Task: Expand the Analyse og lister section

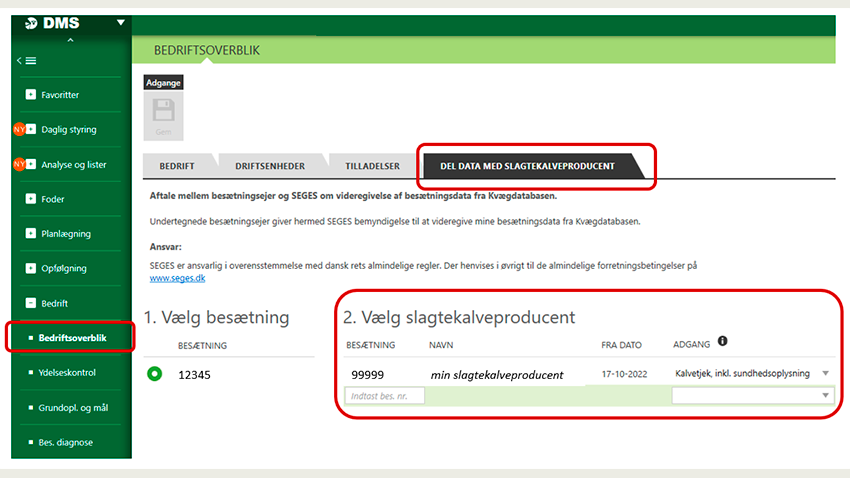Action: click(73, 165)
